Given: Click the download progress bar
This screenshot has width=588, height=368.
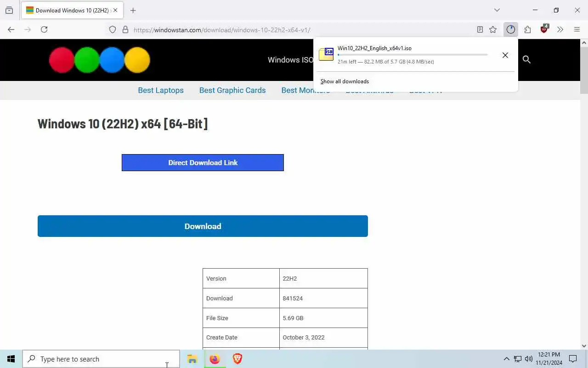Looking at the screenshot, I should pyautogui.click(x=413, y=55).
